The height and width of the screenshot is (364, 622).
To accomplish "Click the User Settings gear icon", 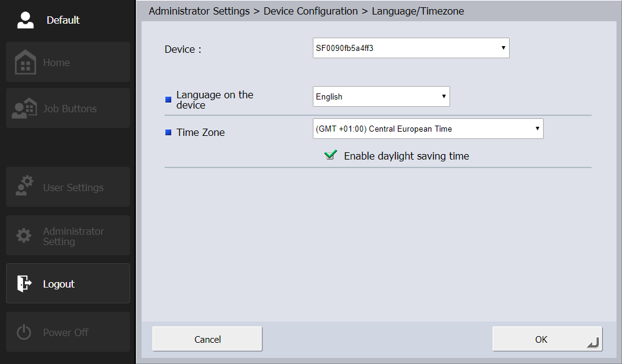I will [x=24, y=187].
